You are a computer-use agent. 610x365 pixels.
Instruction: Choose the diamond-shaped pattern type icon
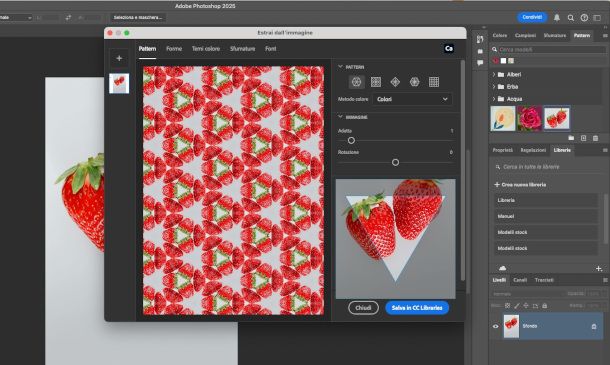tap(395, 82)
